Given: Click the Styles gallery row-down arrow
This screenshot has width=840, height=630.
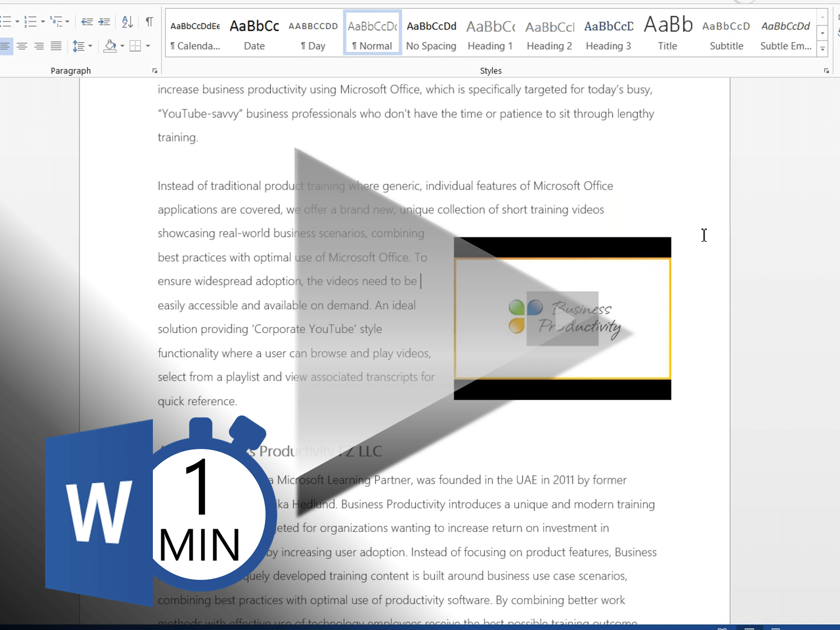Looking at the screenshot, I should tap(822, 34).
